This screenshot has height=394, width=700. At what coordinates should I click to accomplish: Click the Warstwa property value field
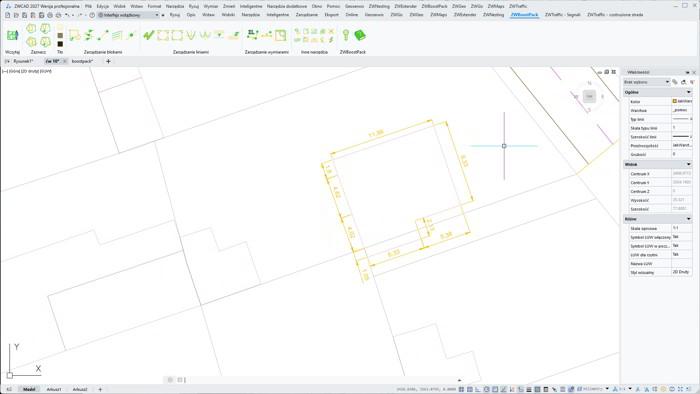682,110
